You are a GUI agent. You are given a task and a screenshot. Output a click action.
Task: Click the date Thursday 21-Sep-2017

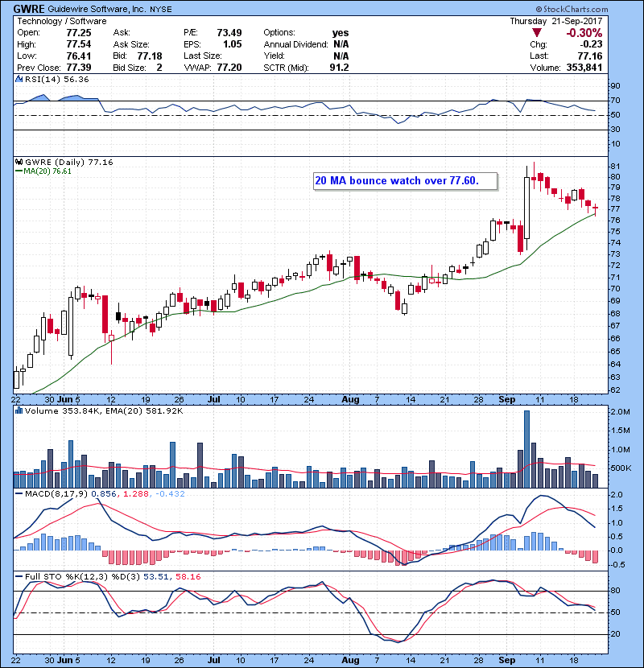(x=556, y=21)
